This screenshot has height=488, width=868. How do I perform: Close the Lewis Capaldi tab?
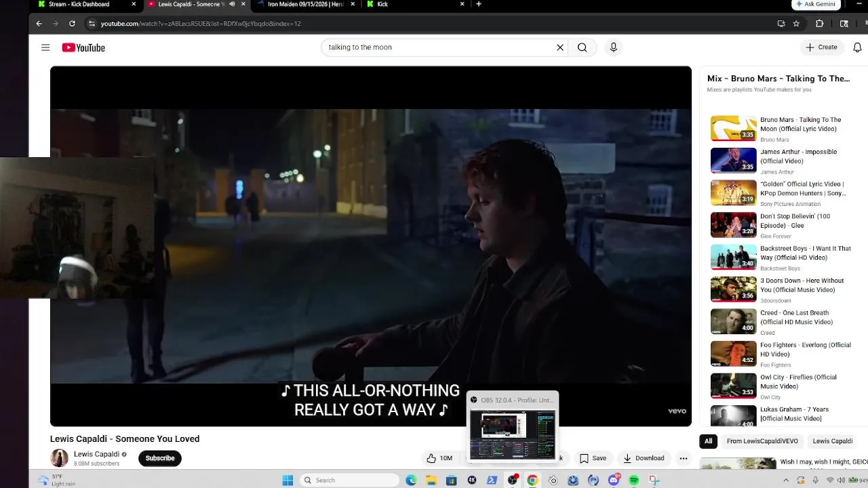[x=243, y=4]
